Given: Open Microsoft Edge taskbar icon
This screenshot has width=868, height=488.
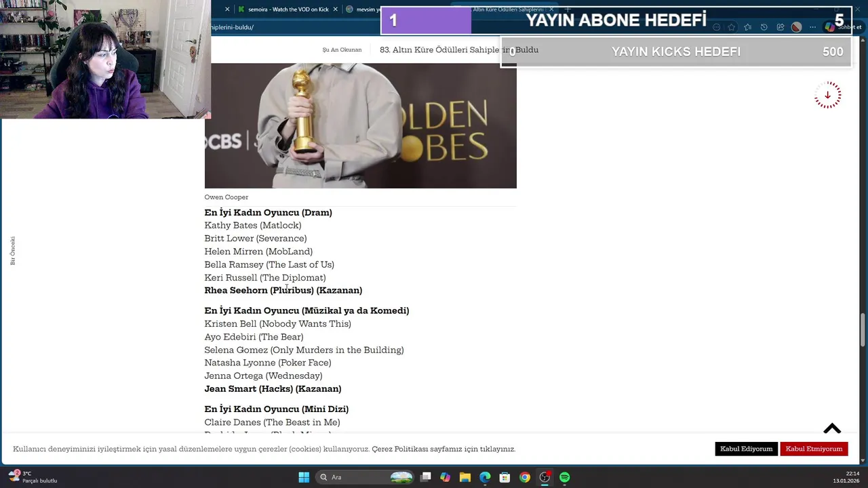Looking at the screenshot, I should [485, 477].
